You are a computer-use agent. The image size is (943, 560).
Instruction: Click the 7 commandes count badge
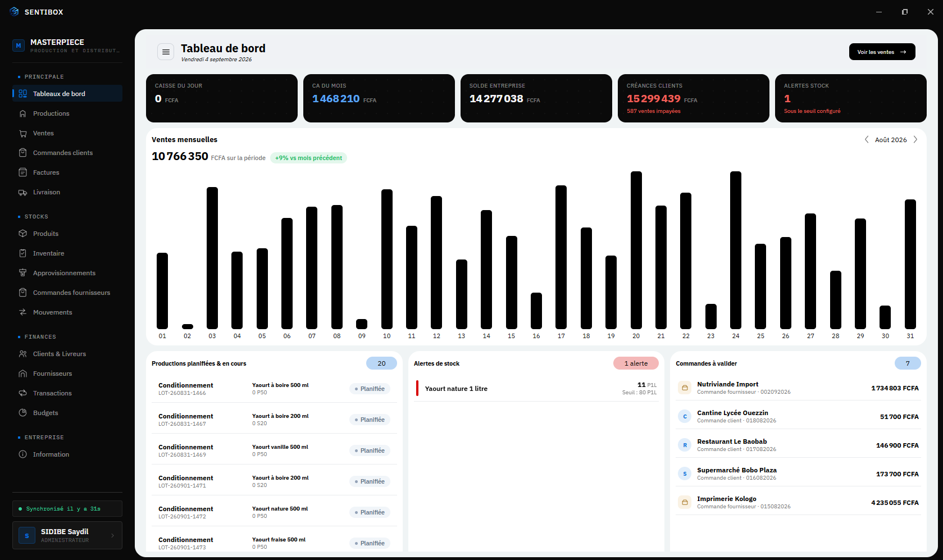click(908, 363)
